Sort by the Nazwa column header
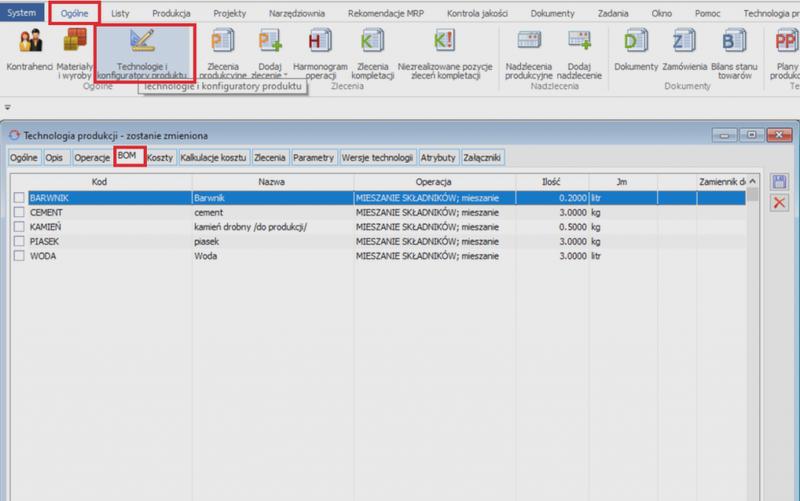The image size is (800, 501). (x=272, y=182)
